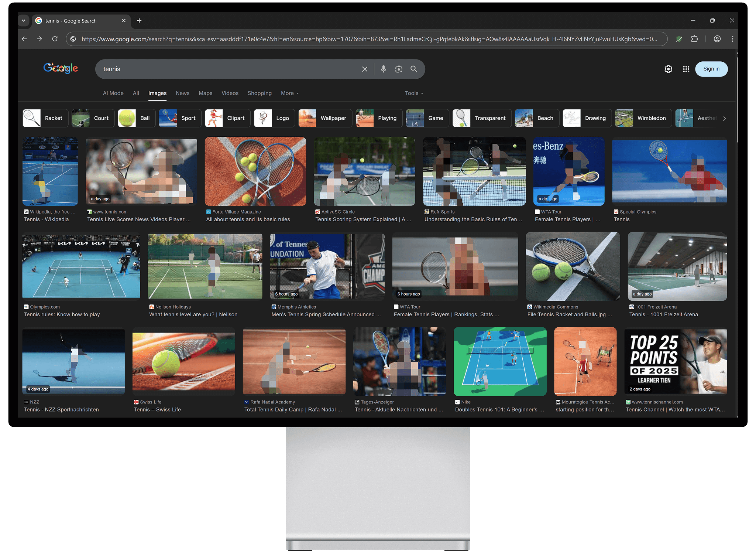The image size is (756, 559).
Task: Open the Top 25 Points thumbnail
Action: [676, 361]
